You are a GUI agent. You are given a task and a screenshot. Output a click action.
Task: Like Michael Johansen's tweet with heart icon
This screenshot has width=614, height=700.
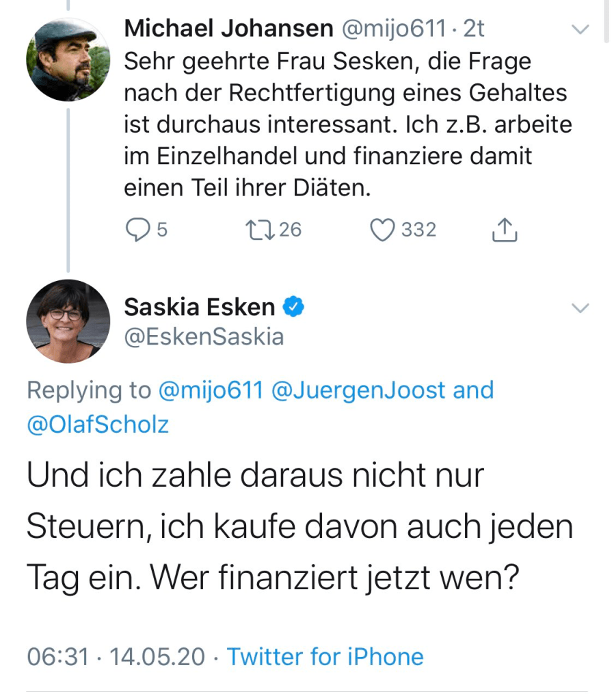(382, 230)
